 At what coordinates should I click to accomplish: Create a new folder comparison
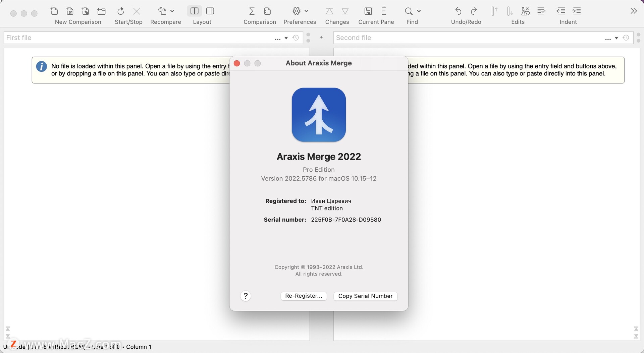101,11
